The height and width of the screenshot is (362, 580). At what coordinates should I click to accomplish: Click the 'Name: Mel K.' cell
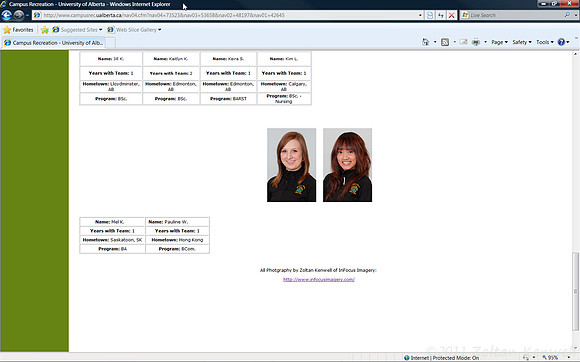pos(112,222)
